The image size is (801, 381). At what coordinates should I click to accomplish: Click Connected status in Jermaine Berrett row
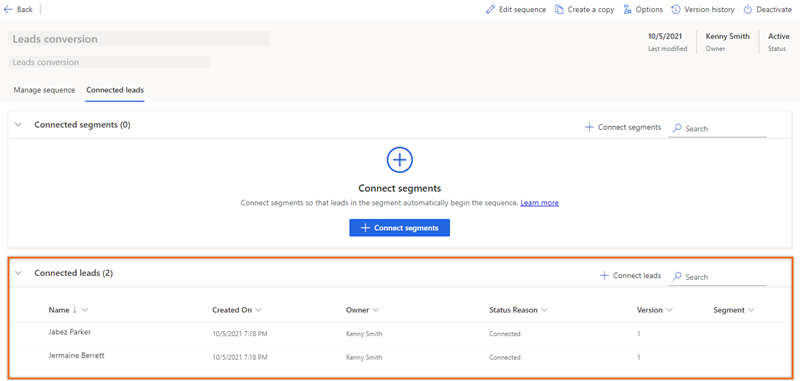505,358
